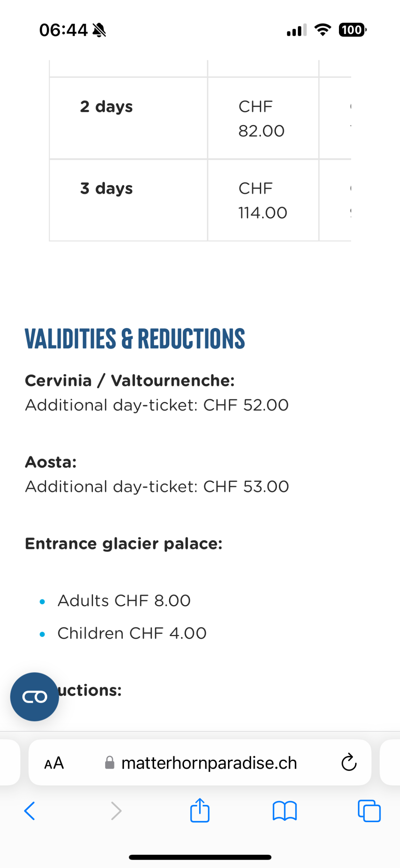Tap the Adults CHF 8.00 list item
The height and width of the screenshot is (868, 400).
[124, 601]
